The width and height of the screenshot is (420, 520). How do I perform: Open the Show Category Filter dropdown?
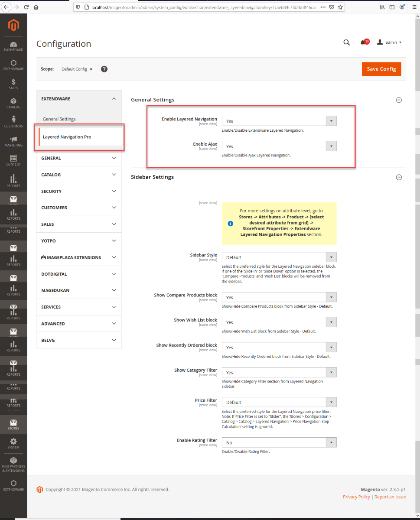point(279,373)
